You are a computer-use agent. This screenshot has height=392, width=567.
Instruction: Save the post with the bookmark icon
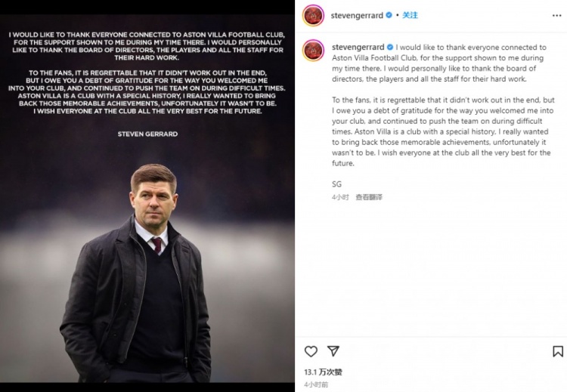tap(558, 351)
